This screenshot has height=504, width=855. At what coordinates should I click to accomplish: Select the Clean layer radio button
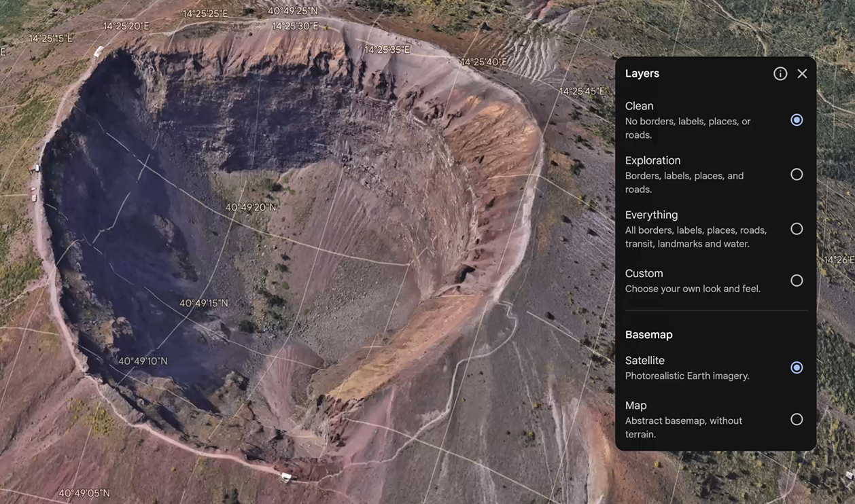797,120
